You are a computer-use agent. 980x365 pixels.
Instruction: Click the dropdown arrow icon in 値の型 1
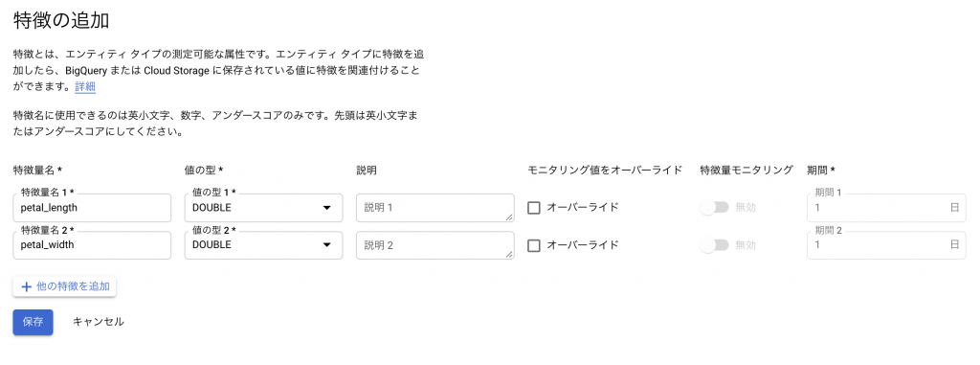pyautogui.click(x=326, y=208)
